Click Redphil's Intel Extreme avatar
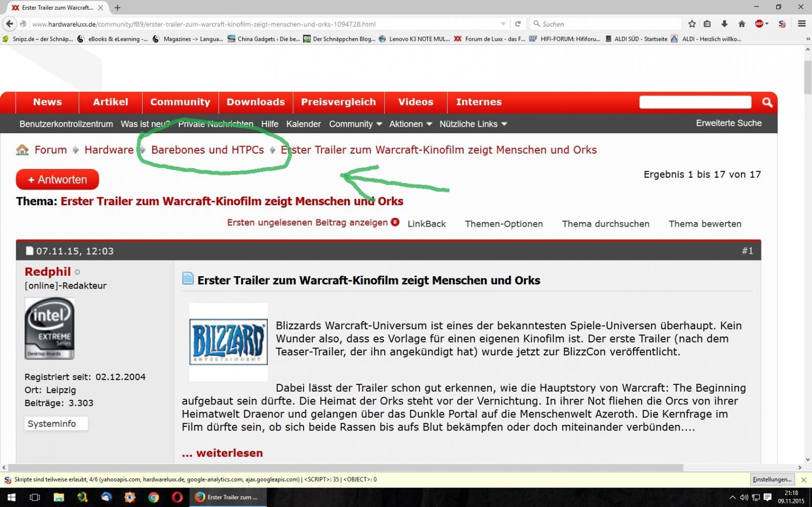 (50, 328)
